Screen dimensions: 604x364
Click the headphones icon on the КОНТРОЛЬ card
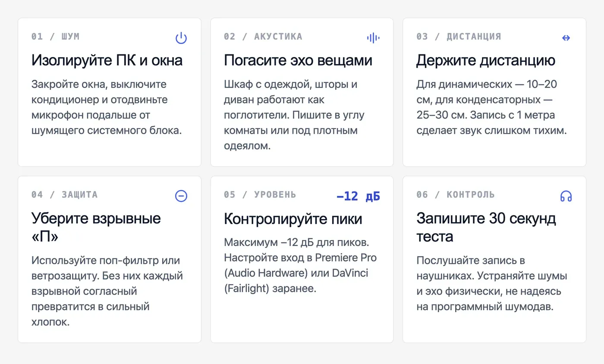[566, 196]
